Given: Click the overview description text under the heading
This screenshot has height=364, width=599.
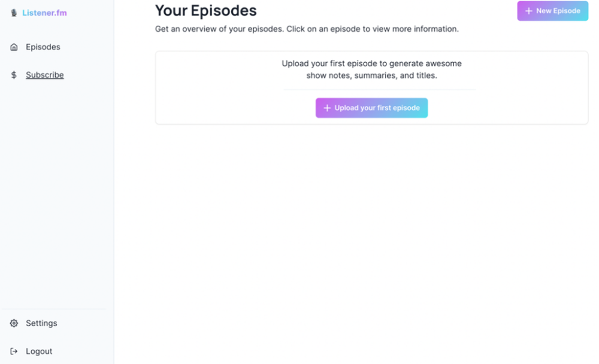Looking at the screenshot, I should (x=307, y=29).
